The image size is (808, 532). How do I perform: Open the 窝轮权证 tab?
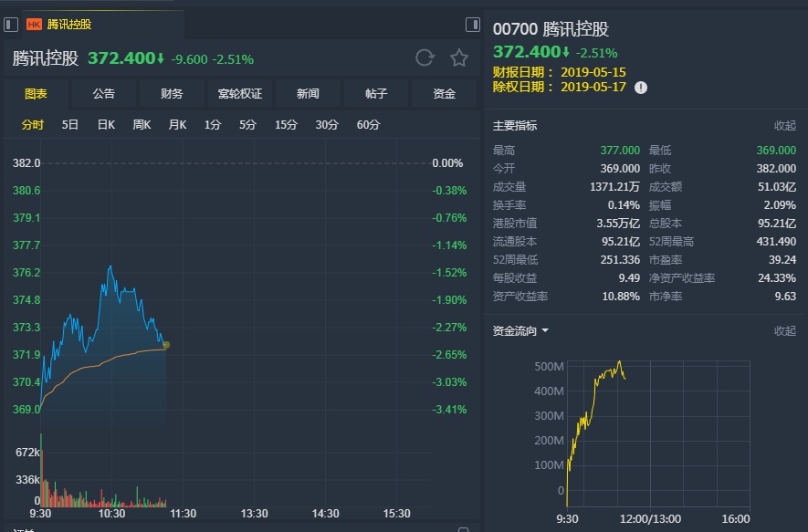click(x=239, y=94)
